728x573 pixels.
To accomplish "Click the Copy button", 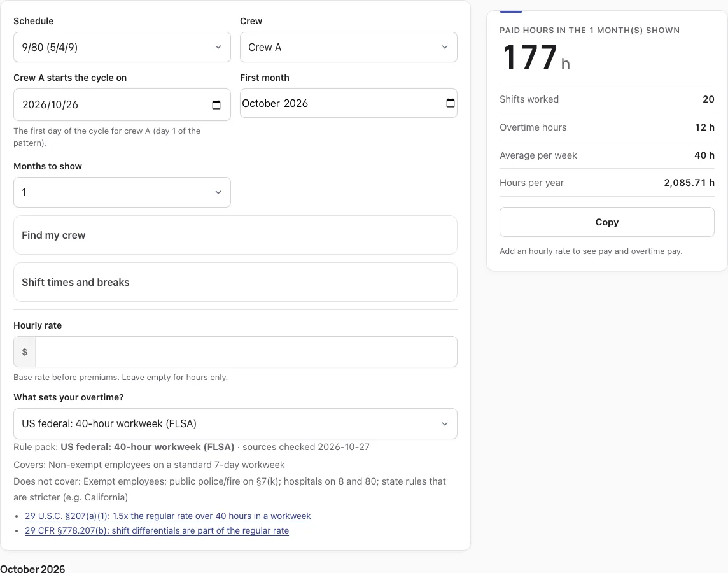I will (x=607, y=222).
